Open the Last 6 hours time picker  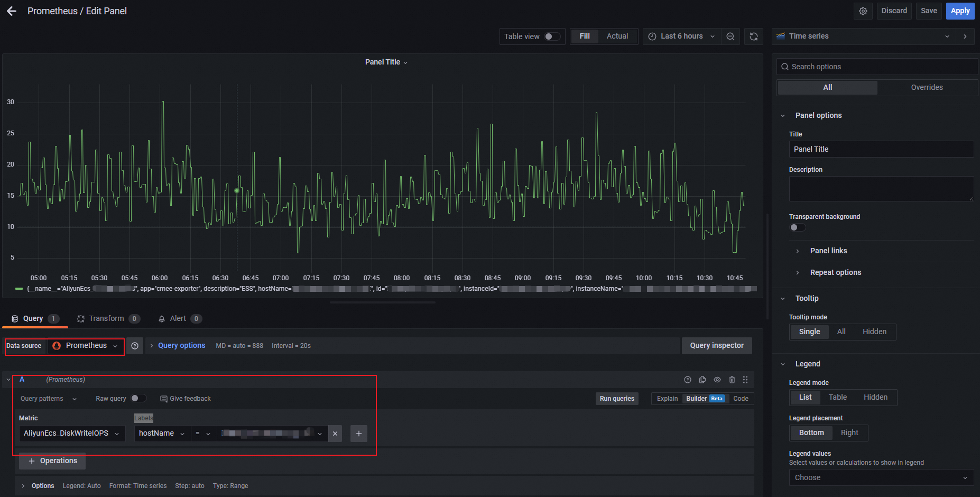(682, 36)
